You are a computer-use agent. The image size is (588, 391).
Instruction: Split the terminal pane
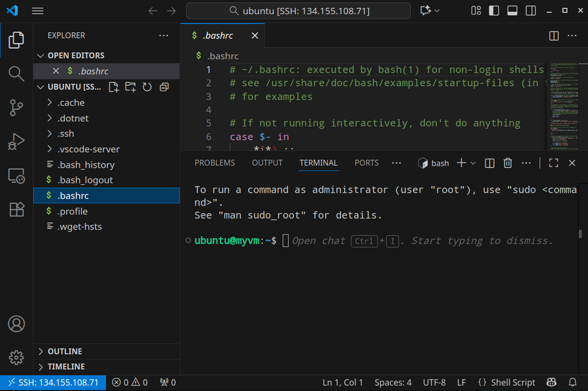pyautogui.click(x=489, y=163)
